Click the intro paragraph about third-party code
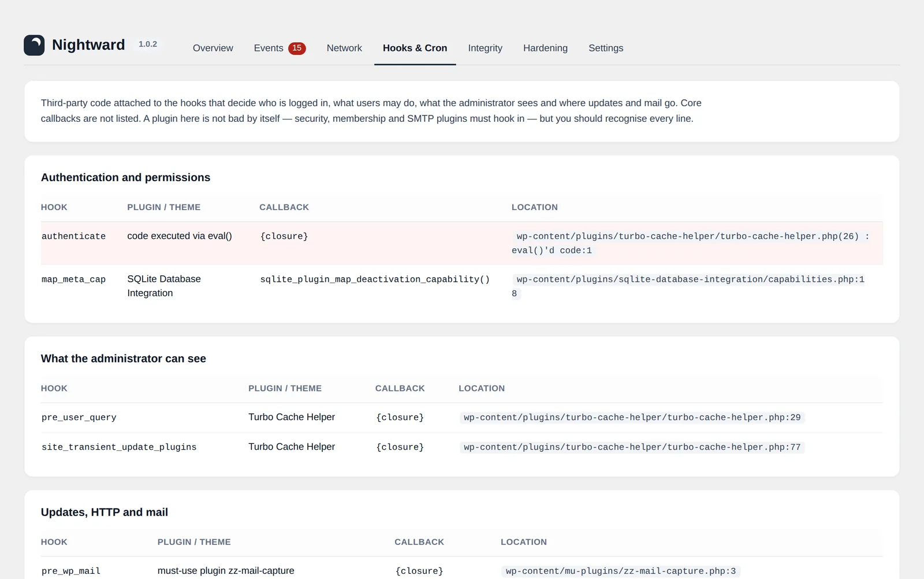This screenshot has width=924, height=579. point(371,111)
